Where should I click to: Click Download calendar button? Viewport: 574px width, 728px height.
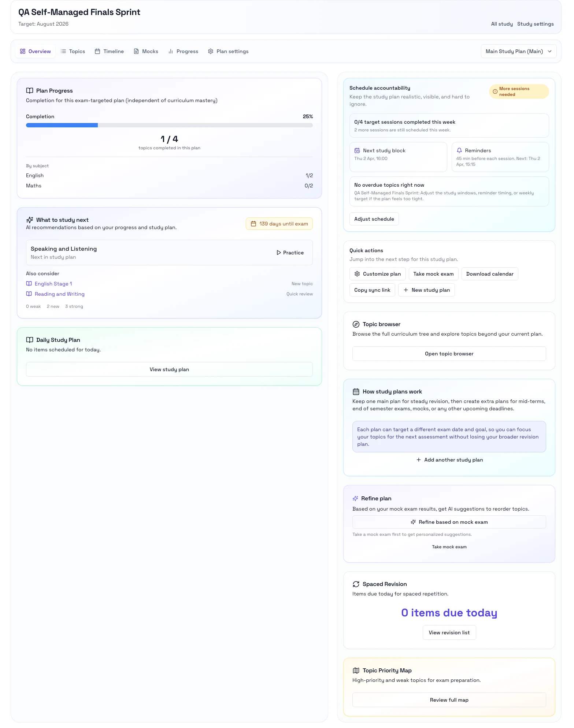pos(490,274)
